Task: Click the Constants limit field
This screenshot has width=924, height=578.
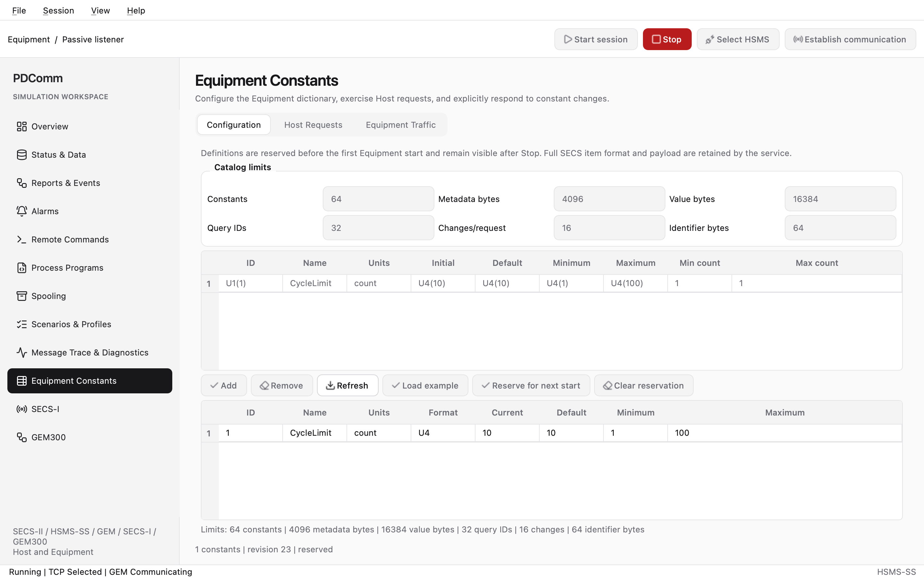Action: click(378, 199)
